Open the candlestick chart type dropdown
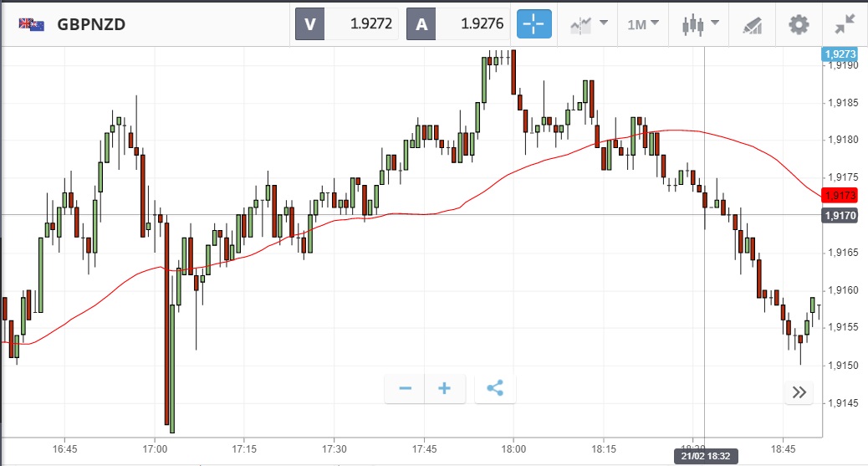This screenshot has width=868, height=466. click(698, 24)
